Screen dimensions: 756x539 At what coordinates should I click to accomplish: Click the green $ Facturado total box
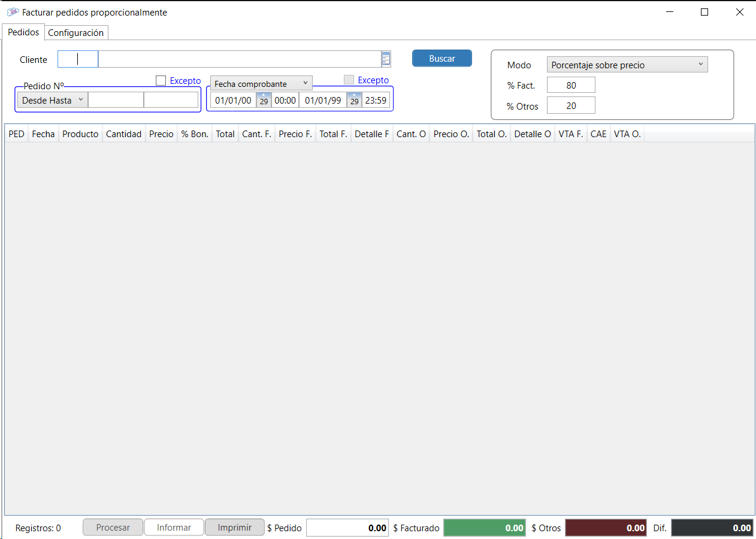tap(484, 528)
